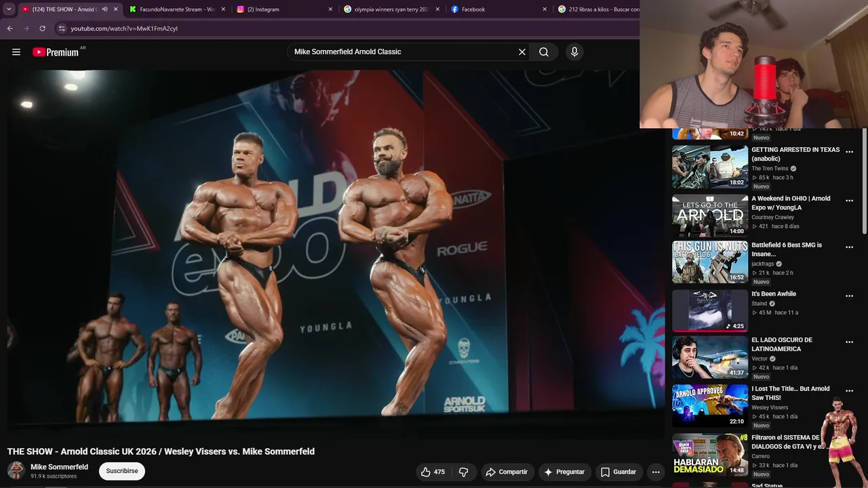Click the Staind channel name
Viewport: 868px width, 488px height.
759,304
